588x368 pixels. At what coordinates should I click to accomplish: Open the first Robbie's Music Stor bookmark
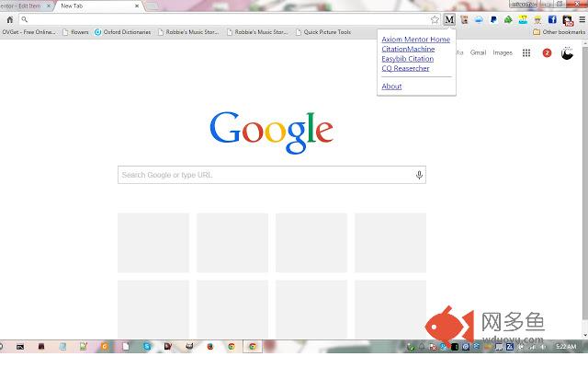click(x=188, y=32)
